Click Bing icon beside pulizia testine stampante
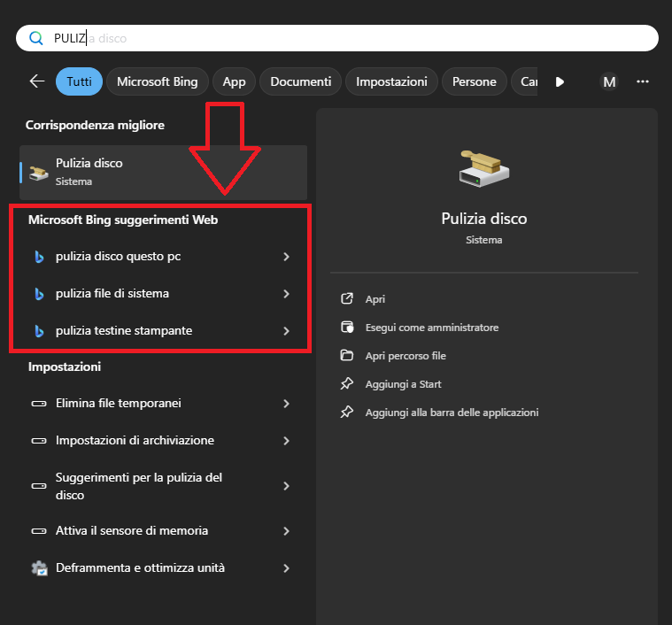The image size is (672, 625). point(39,331)
